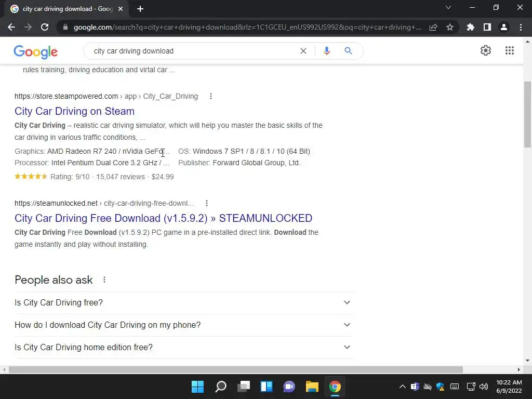Close the city car driving download tab

pos(121,9)
